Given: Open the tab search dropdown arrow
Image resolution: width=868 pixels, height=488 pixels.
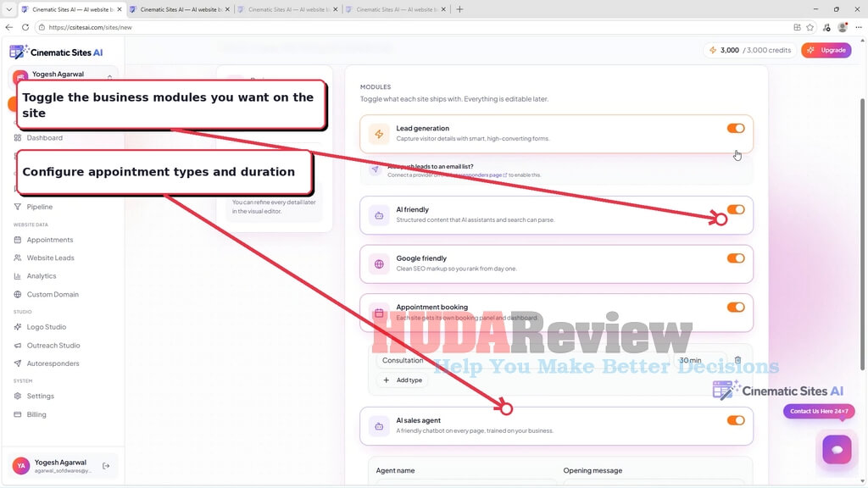Looking at the screenshot, I should tap(8, 9).
